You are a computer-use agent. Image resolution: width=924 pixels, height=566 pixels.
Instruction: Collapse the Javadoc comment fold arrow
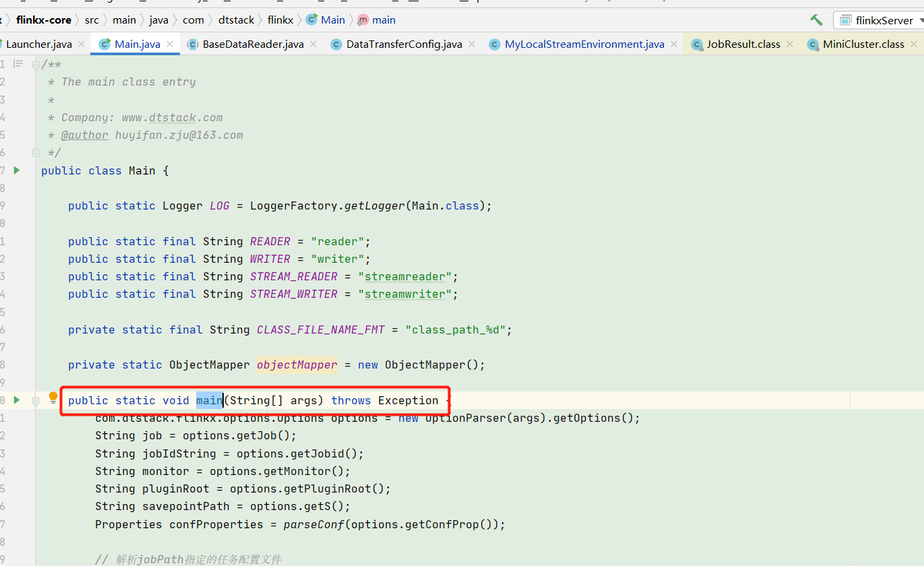tap(34, 152)
